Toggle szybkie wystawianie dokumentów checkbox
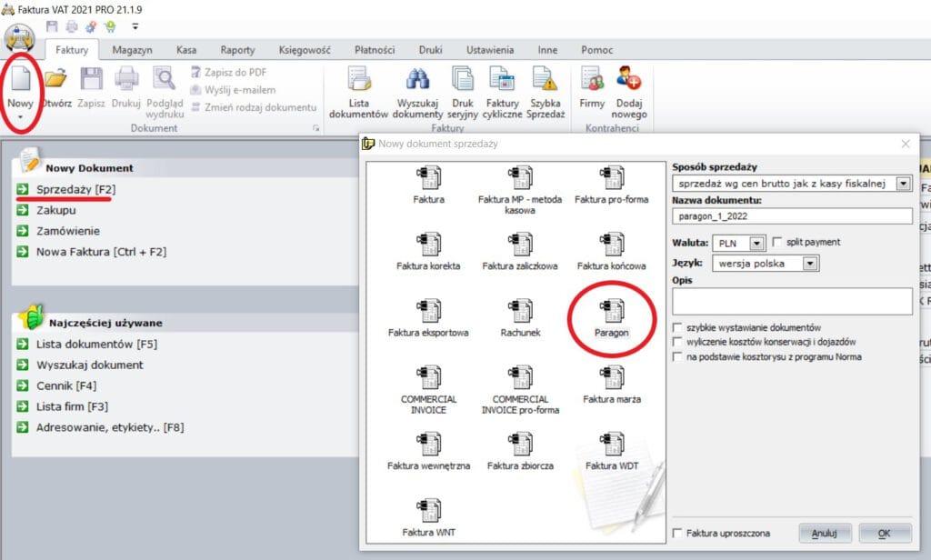 point(677,327)
